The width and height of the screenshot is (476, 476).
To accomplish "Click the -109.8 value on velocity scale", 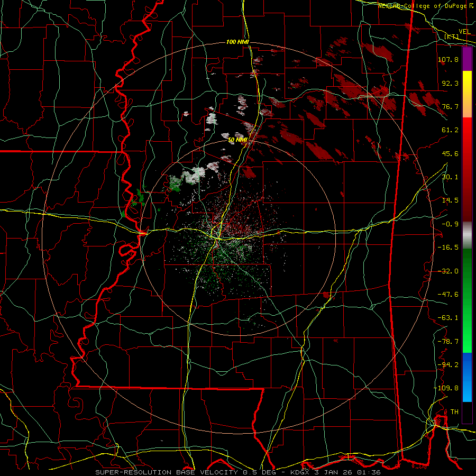I will click(x=446, y=388).
